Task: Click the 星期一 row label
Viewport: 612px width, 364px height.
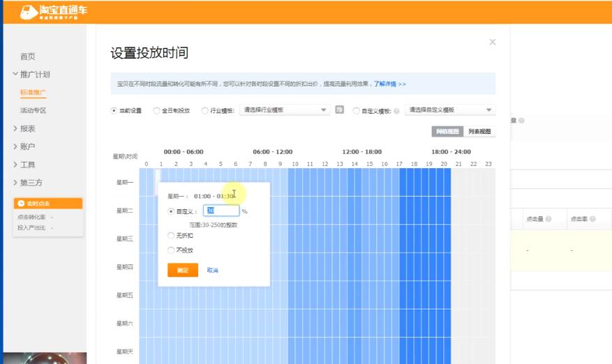Action: click(125, 182)
